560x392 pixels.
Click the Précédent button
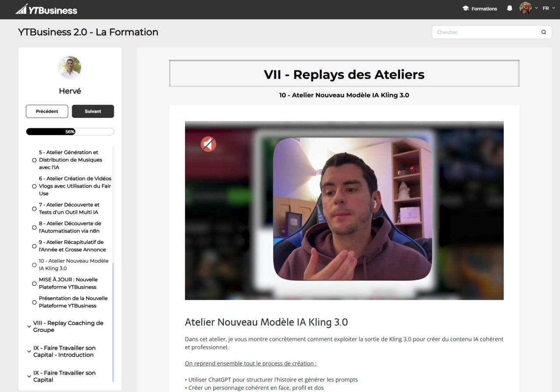tap(47, 111)
